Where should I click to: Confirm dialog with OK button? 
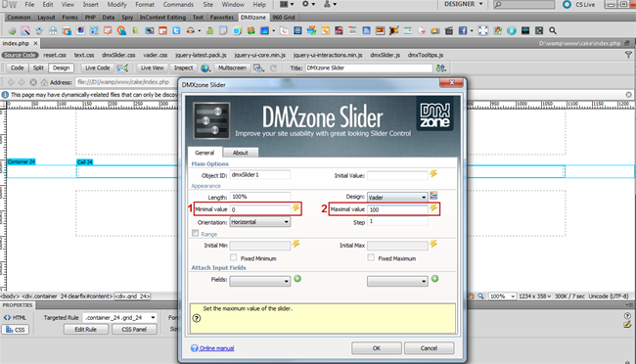[377, 348]
